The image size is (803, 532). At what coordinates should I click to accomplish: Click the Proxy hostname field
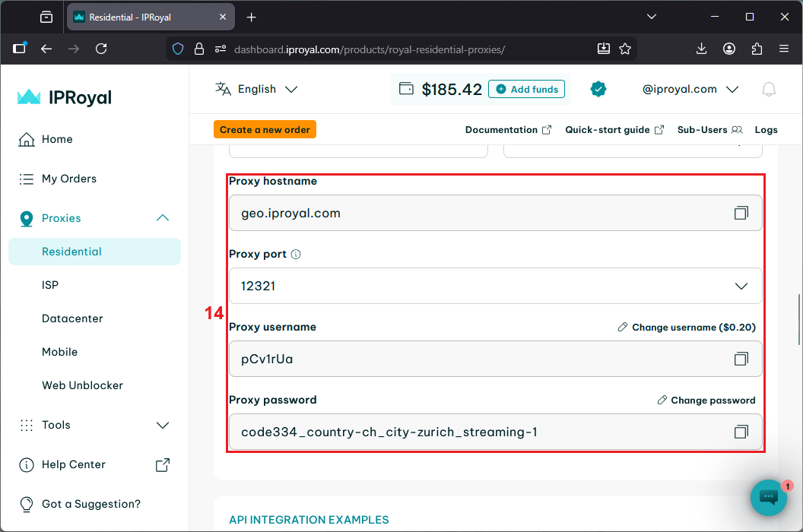tap(495, 213)
